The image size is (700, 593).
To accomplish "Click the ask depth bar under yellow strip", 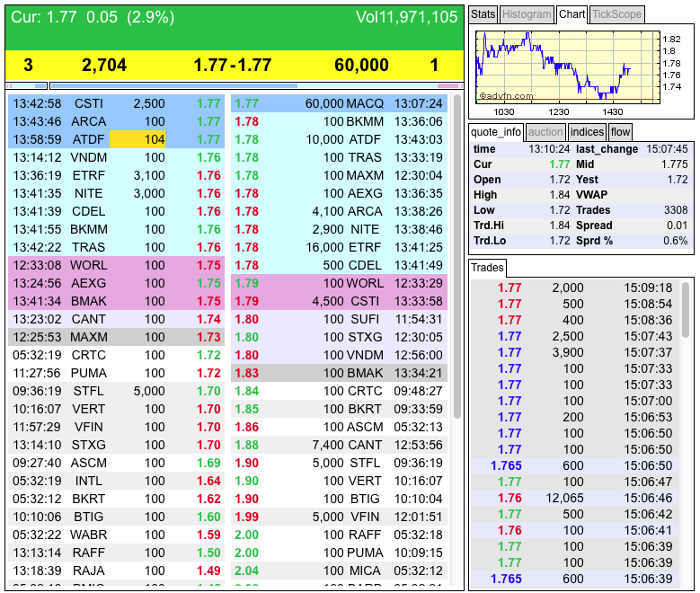I will [257, 85].
